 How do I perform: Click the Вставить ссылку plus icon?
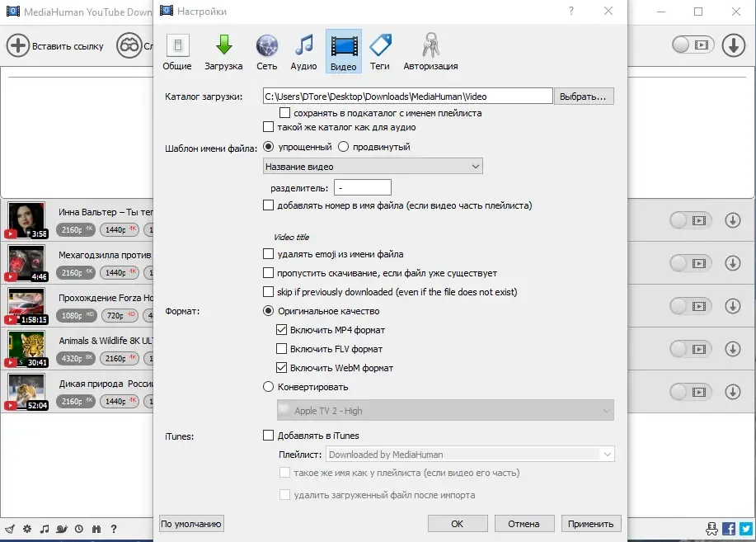click(18, 46)
